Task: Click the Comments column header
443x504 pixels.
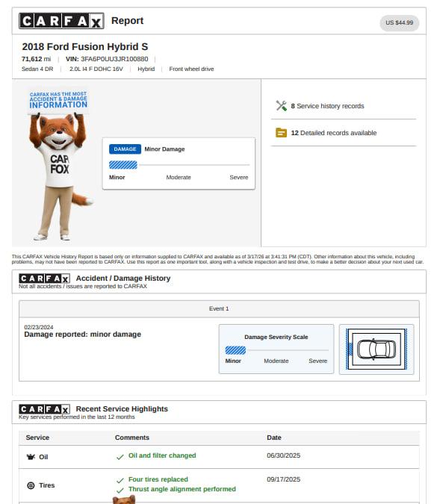Action: click(x=132, y=438)
